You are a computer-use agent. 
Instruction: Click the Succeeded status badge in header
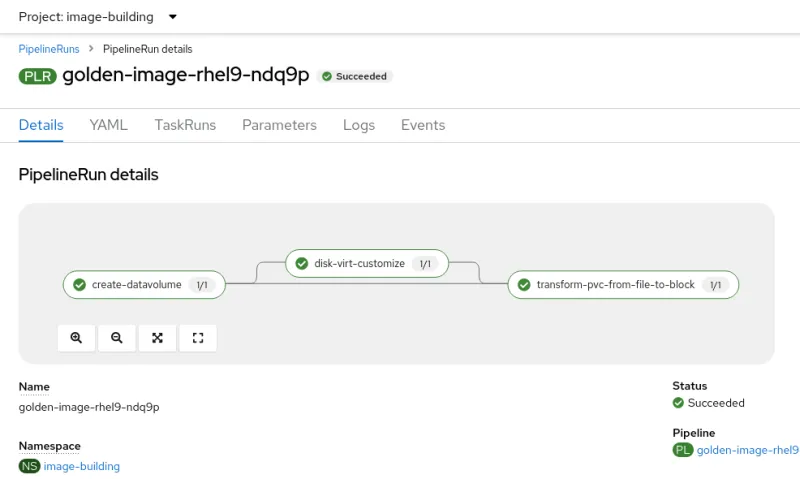[355, 76]
